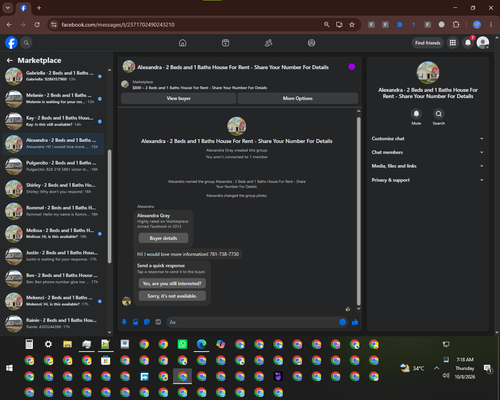Select the Pulgarcito conversation

(x=53, y=166)
